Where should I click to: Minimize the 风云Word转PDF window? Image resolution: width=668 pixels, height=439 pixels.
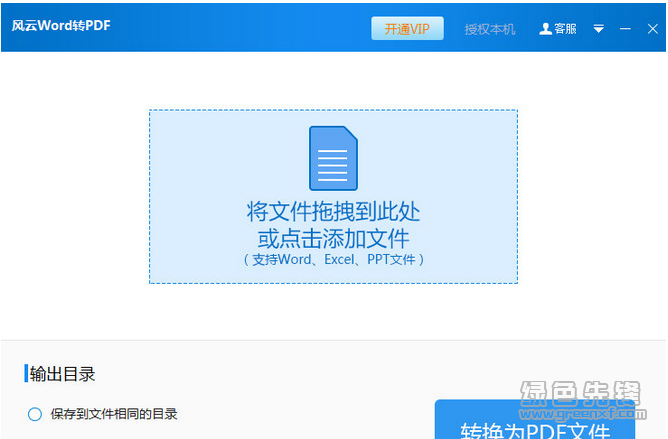(625, 29)
